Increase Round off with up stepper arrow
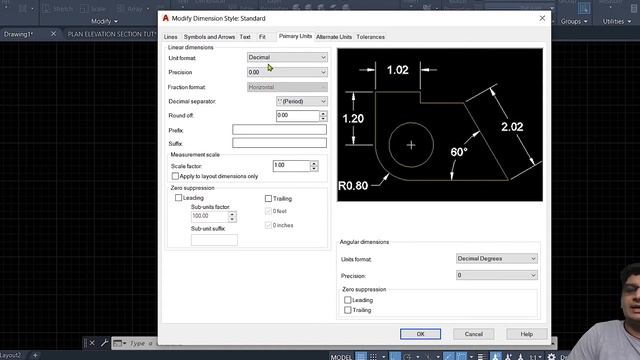Viewport: 640px width, 360px height. pos(323,113)
